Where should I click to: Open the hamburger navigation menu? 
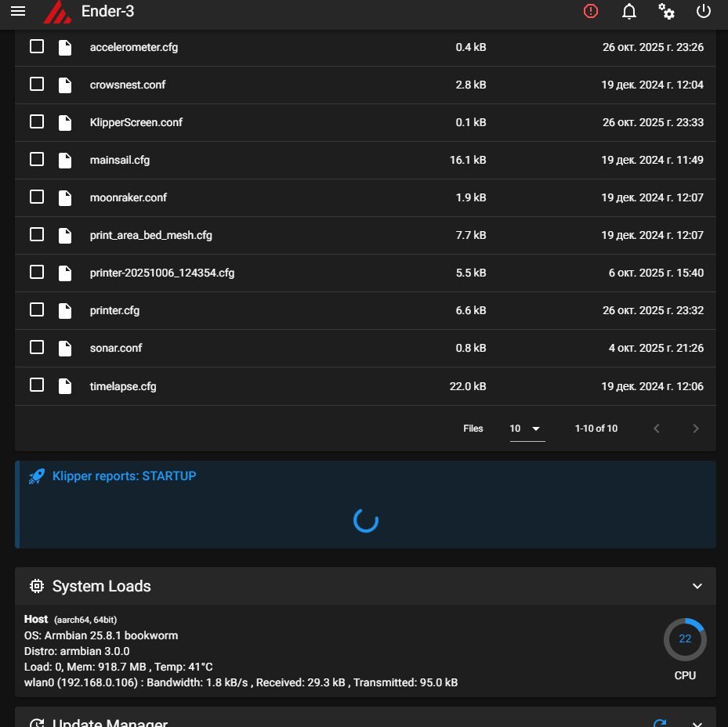click(18, 11)
